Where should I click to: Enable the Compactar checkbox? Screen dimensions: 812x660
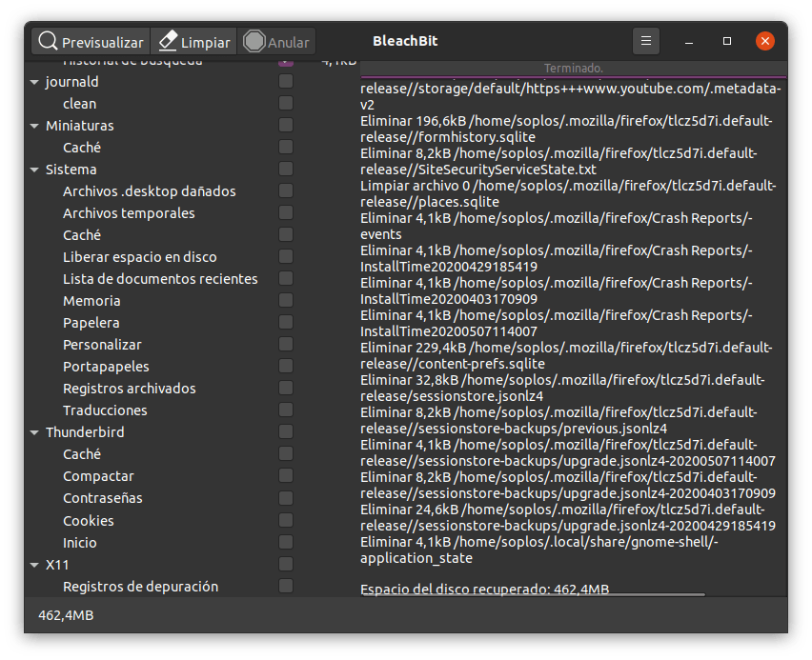(286, 475)
